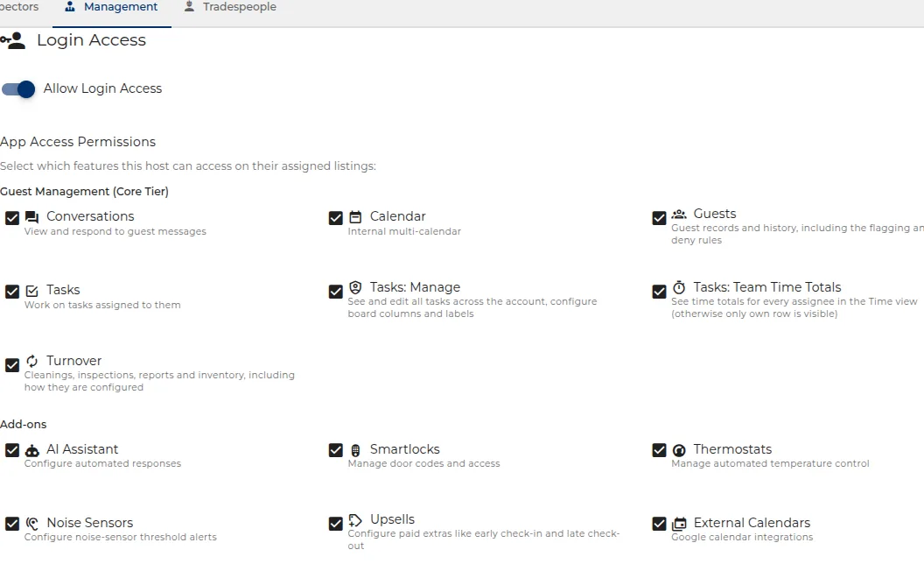Uncheck the AI Assistant checkbox

[x=11, y=450]
